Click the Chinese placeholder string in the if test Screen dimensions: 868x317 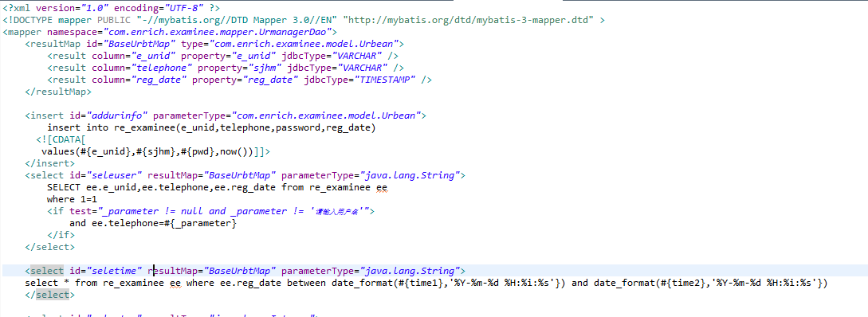pyautogui.click(x=338, y=211)
